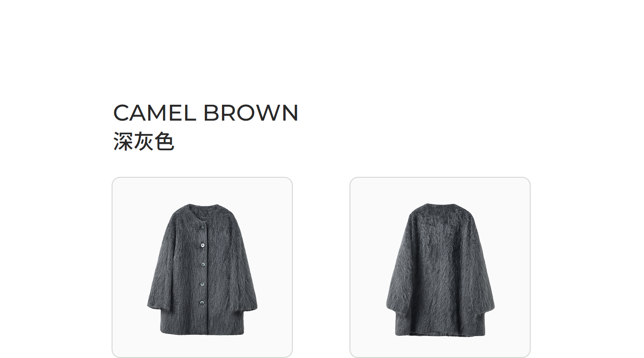Open the back-view grey coat thumbnail
644x358 pixels.
click(x=440, y=267)
